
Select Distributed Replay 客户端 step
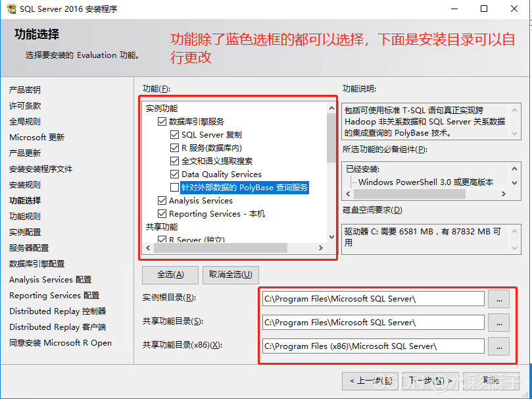[x=58, y=327]
